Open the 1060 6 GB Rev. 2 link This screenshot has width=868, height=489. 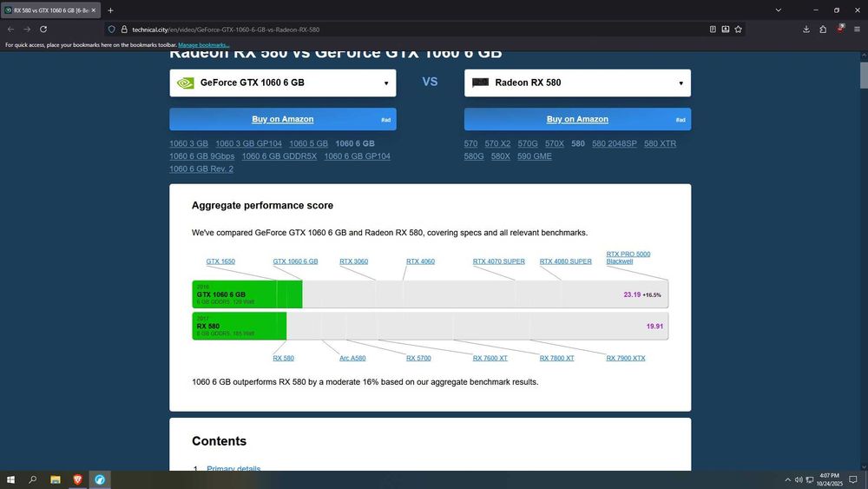pyautogui.click(x=201, y=169)
